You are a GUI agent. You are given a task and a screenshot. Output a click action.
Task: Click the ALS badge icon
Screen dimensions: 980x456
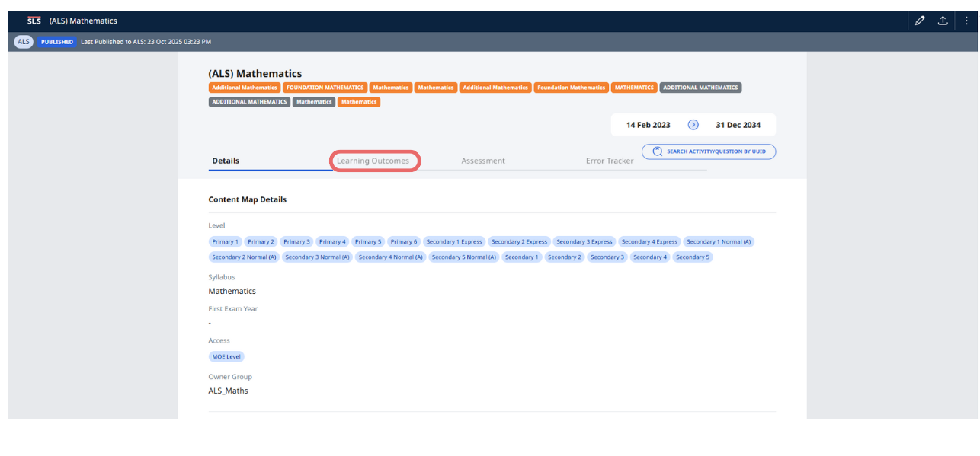pos(24,42)
